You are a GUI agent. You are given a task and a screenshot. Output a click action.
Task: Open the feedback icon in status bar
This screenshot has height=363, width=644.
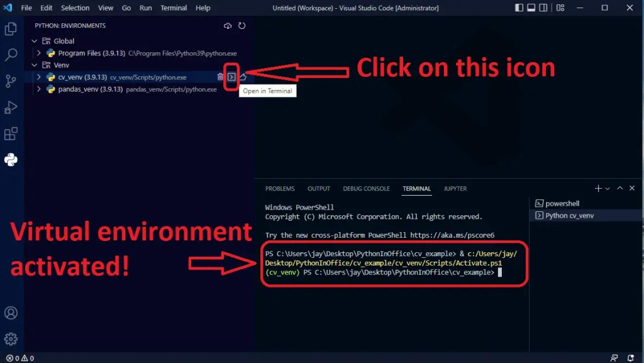[614, 358]
